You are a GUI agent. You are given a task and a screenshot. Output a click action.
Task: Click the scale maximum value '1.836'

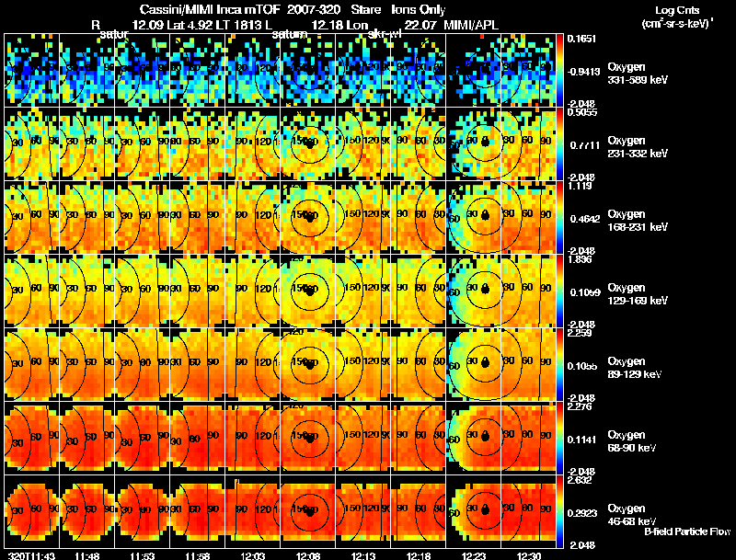(580, 259)
